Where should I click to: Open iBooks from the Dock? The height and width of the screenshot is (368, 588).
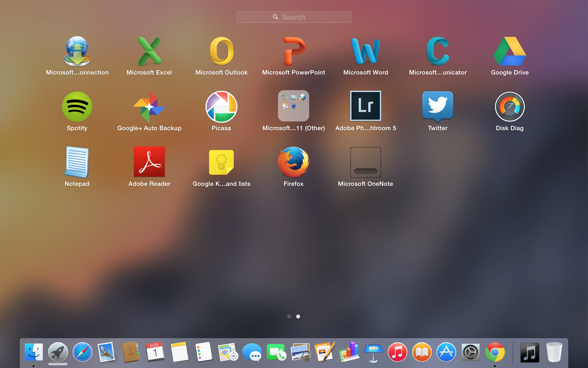click(x=422, y=352)
